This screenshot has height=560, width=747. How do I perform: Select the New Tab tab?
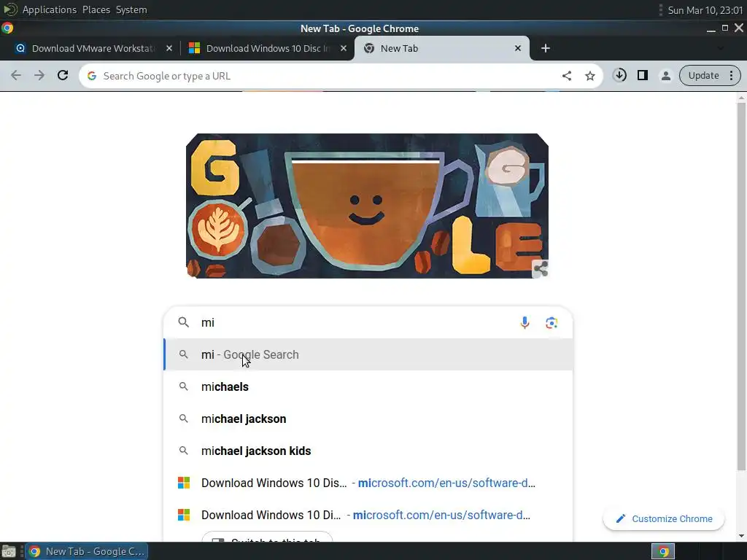coord(441,48)
